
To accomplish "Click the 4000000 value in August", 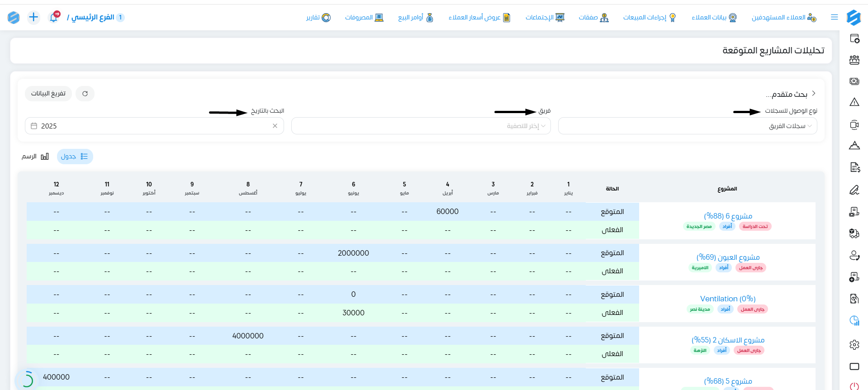I will click(x=248, y=336).
